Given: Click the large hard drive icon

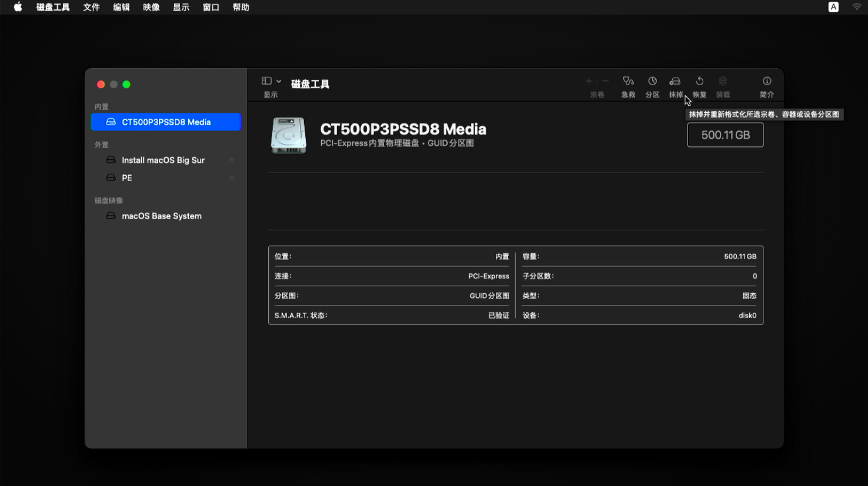Looking at the screenshot, I should click(288, 135).
